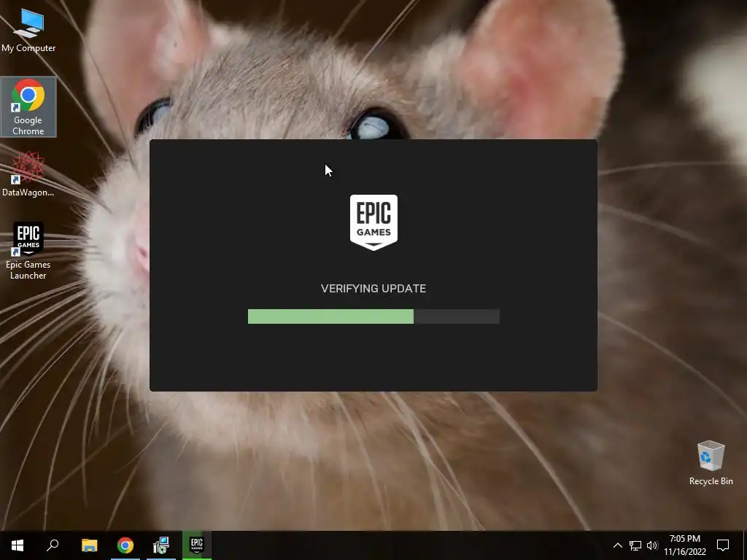This screenshot has width=747, height=560.
Task: Open the clock showing 7:05 PM
Action: click(x=684, y=545)
